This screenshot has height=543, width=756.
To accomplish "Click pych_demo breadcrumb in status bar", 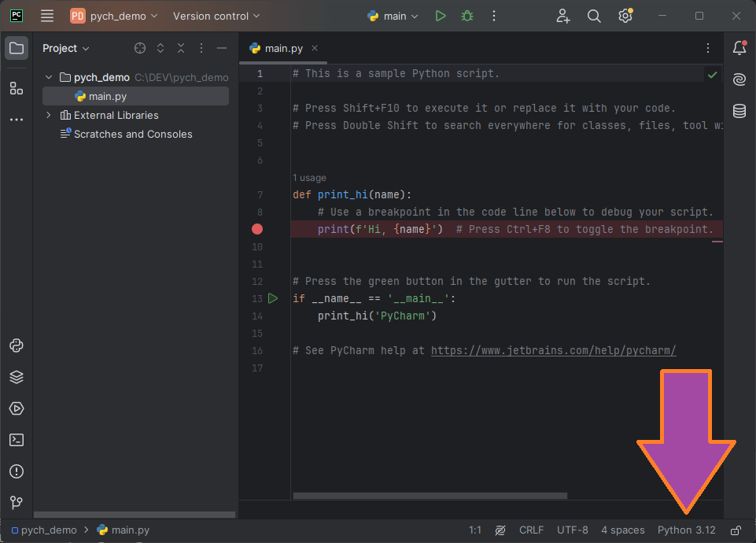I will point(44,530).
